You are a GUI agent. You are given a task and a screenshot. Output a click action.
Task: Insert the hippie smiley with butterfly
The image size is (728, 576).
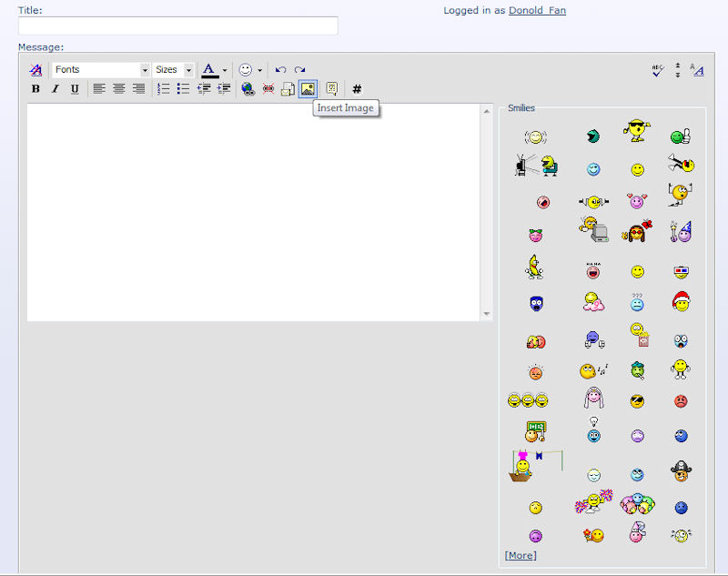[x=637, y=231]
